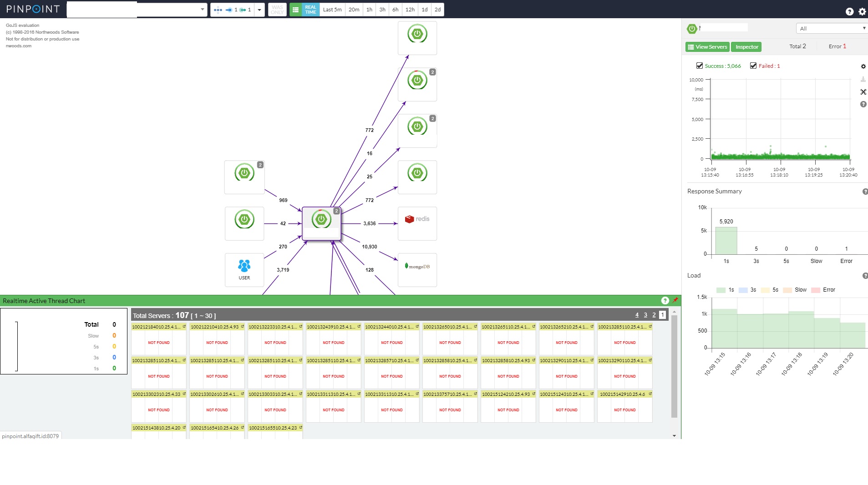Click the View Servers button
Image resolution: width=868 pixels, height=485 pixels.
pyautogui.click(x=707, y=47)
